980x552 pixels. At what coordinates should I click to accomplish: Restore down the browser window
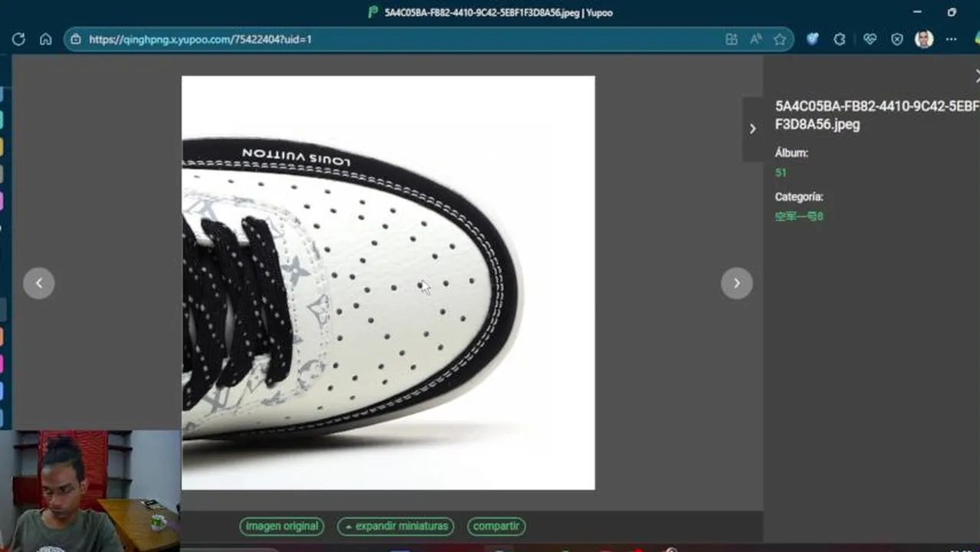pos(952,12)
